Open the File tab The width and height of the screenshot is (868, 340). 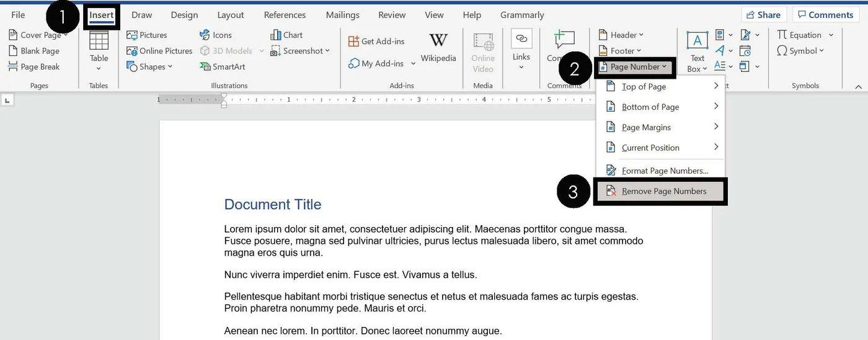coord(18,15)
